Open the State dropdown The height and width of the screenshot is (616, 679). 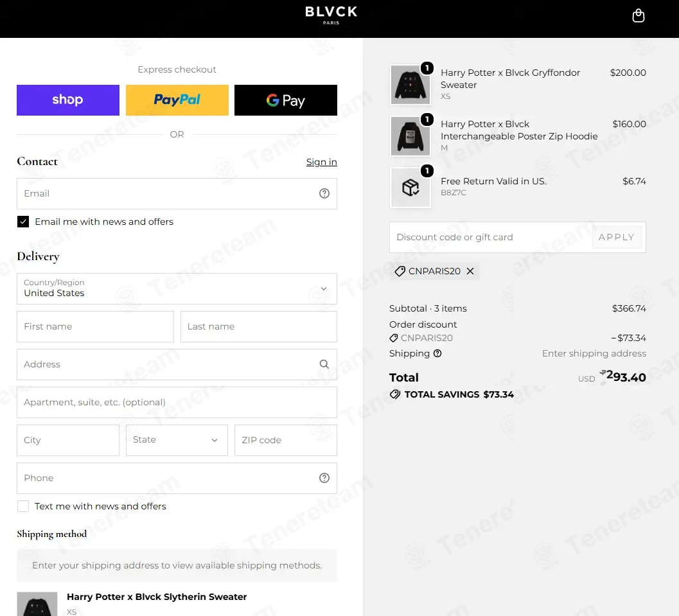coord(177,440)
